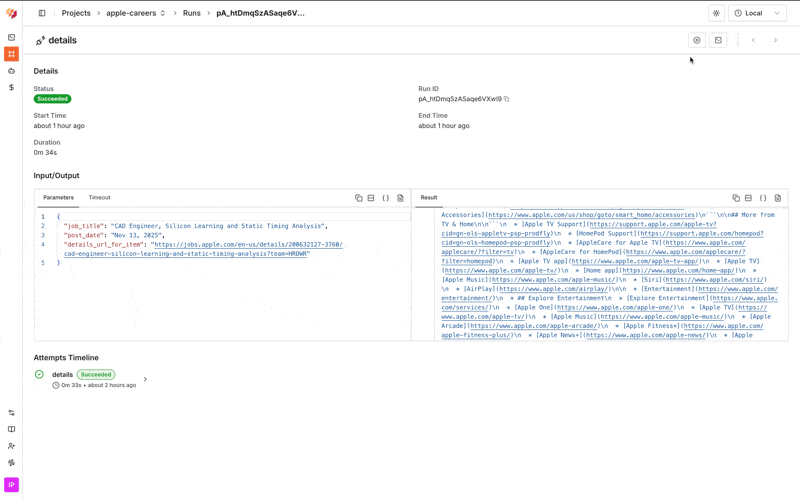Select the Parameters tab

58,197
